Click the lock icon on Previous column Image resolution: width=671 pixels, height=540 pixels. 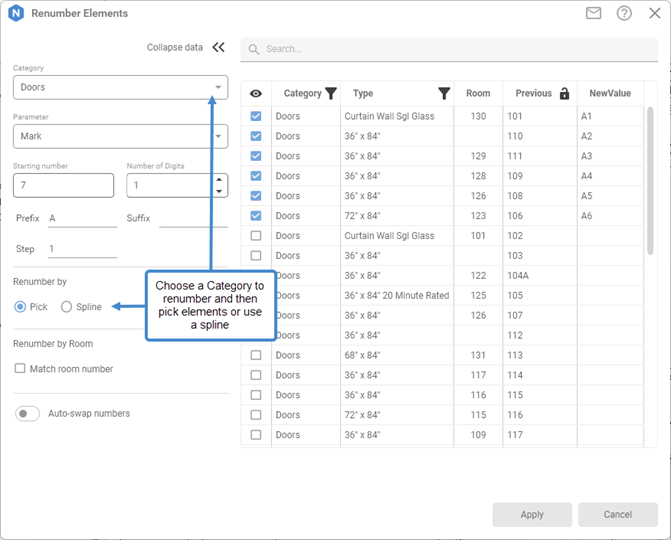pyautogui.click(x=564, y=93)
